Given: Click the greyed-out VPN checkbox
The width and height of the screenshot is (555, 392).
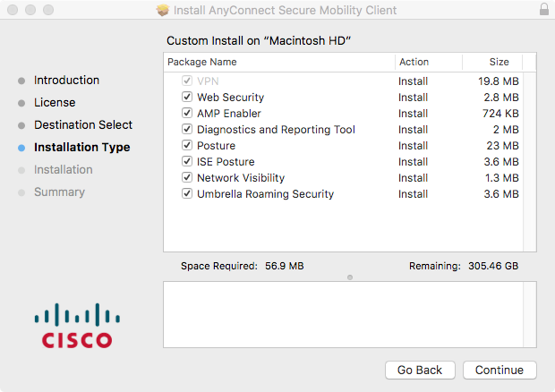Looking at the screenshot, I should pos(187,81).
